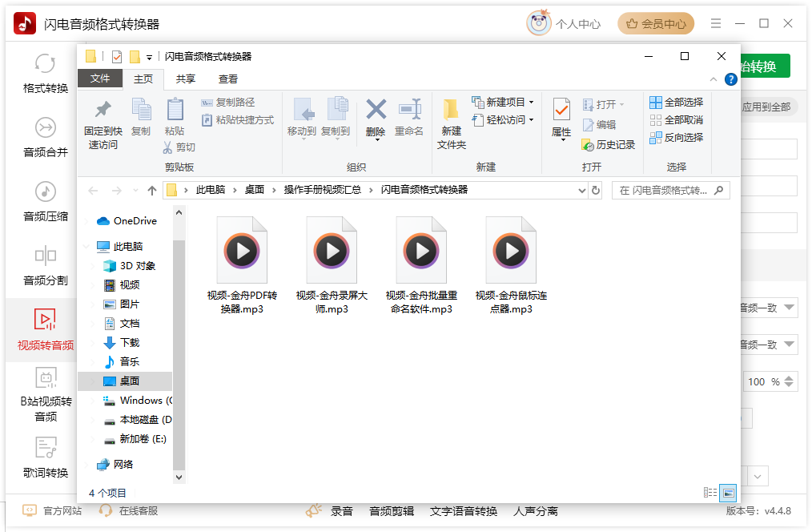Select the 歌词转换 lyrics conversion tool
The height and width of the screenshot is (532, 812).
click(45, 458)
